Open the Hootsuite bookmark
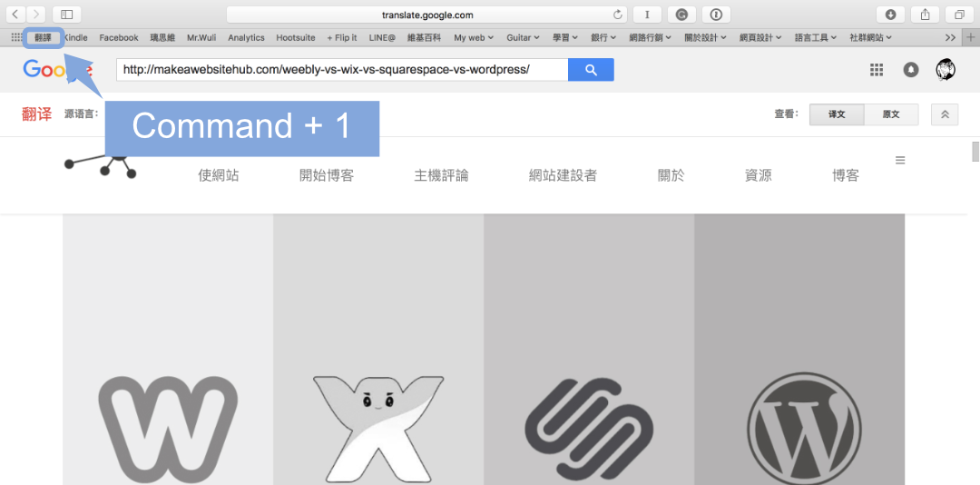 (296, 37)
